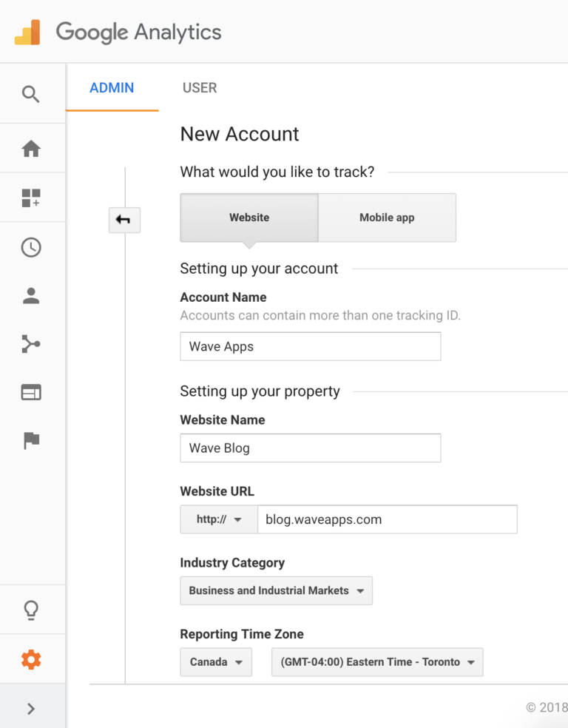Viewport: 568px width, 728px height.
Task: Click the Account Name field
Action: (x=311, y=346)
